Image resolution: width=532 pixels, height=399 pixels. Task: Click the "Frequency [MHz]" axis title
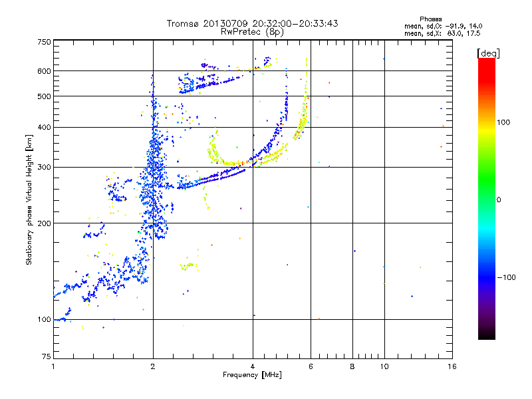tap(252, 375)
